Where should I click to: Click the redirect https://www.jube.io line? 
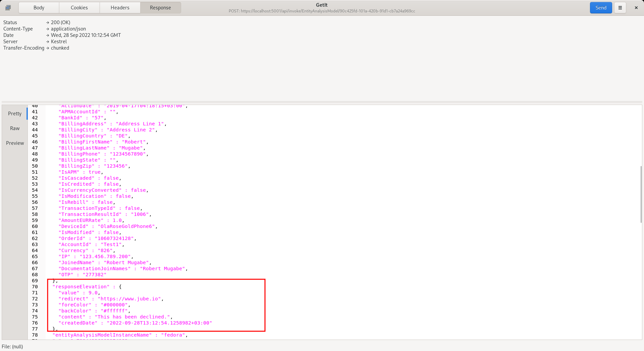(x=111, y=299)
